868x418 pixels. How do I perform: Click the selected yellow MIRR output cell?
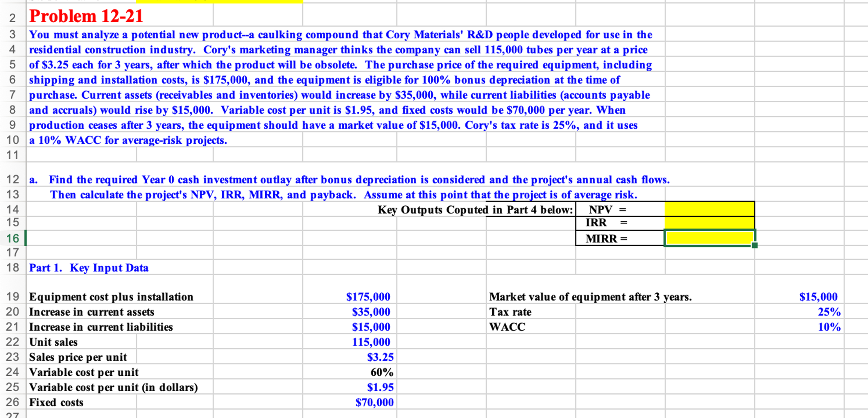coord(709,238)
